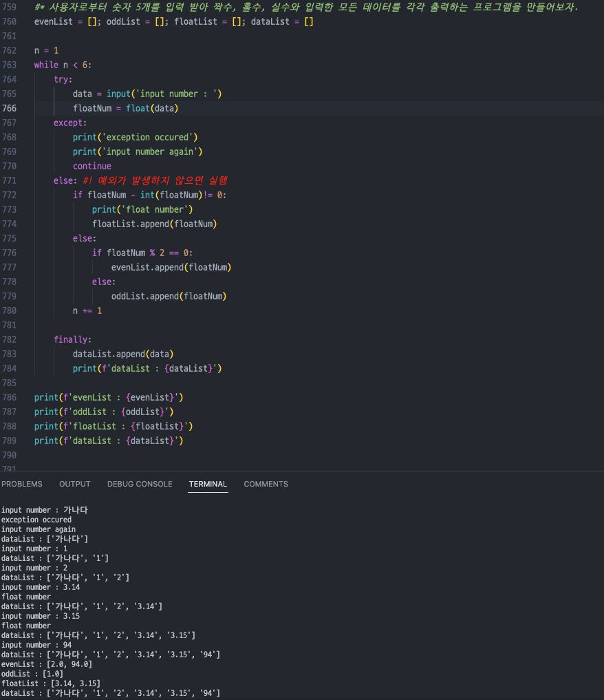Click the 'evenList = []' declaration on line 760

point(65,22)
